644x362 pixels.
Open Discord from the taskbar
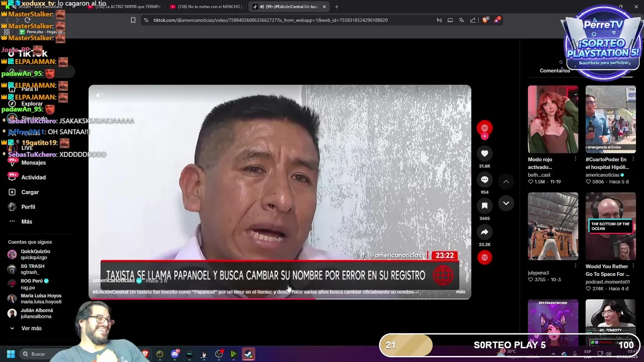(175, 354)
